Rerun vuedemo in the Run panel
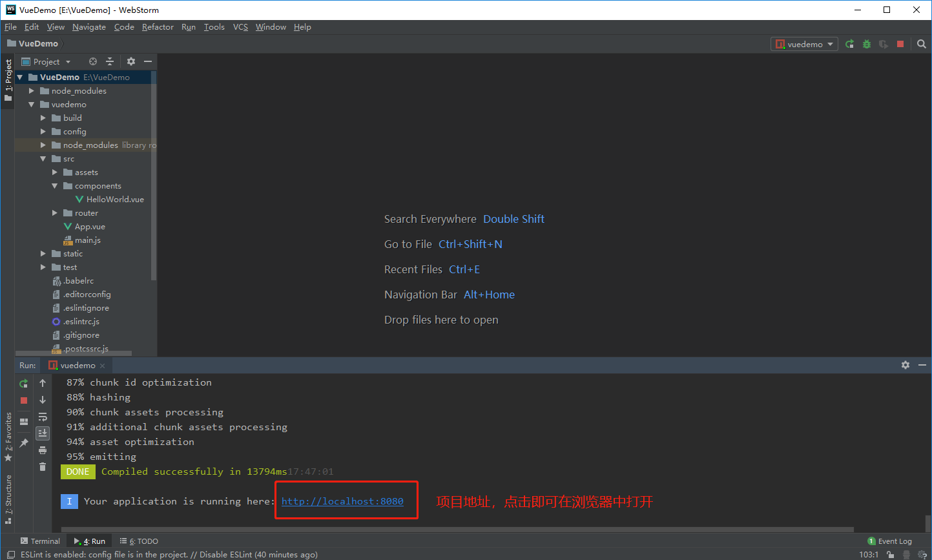 tap(24, 383)
